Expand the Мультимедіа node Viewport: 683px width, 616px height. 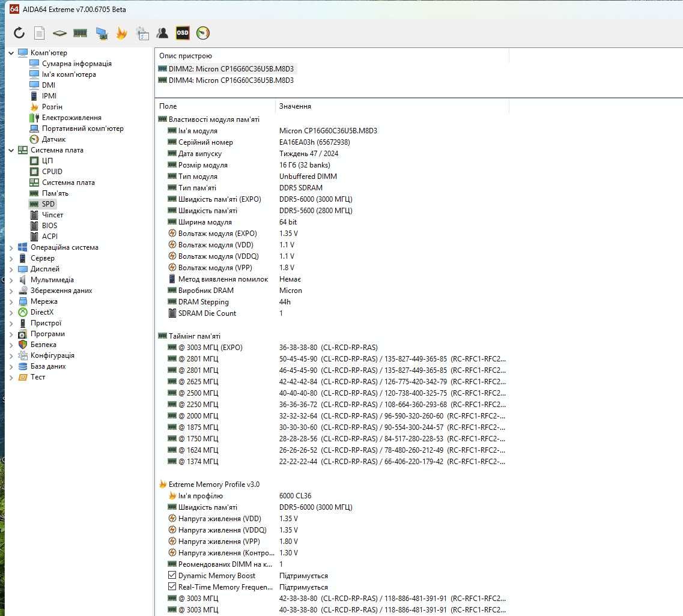(x=11, y=280)
